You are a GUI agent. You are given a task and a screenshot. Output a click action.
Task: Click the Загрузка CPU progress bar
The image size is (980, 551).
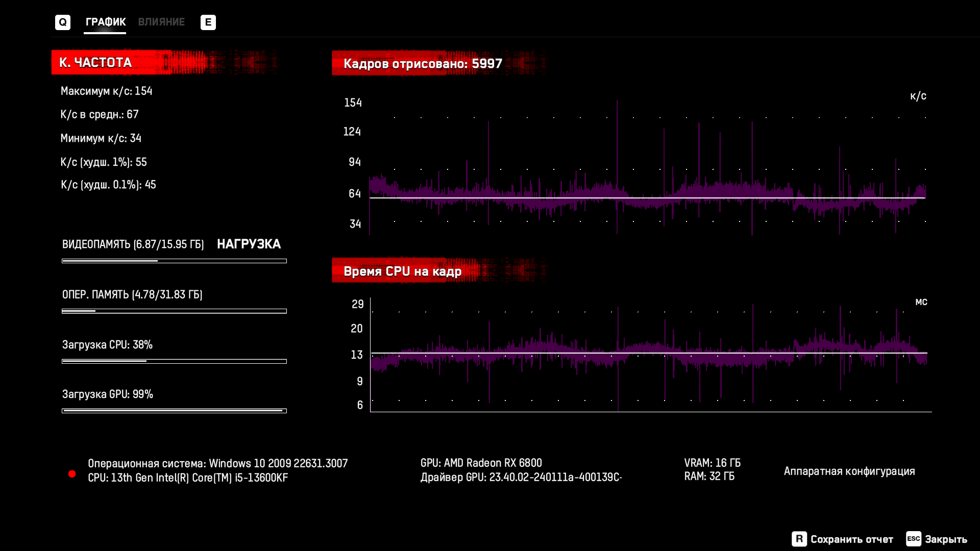(174, 361)
